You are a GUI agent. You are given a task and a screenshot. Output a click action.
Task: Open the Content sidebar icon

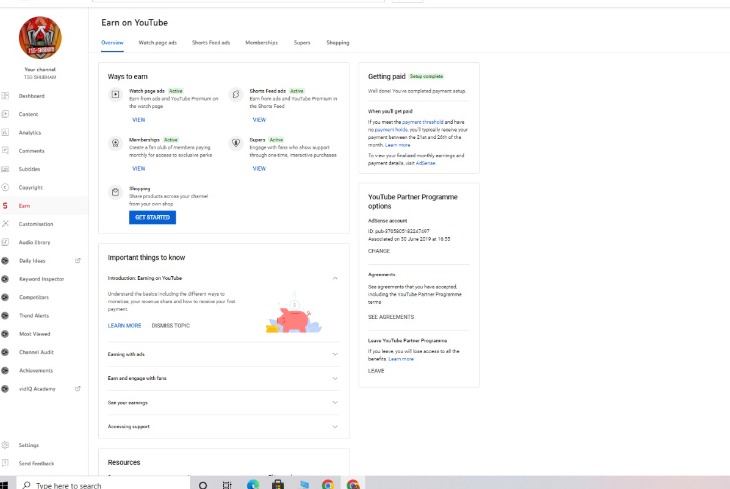pyautogui.click(x=5, y=114)
